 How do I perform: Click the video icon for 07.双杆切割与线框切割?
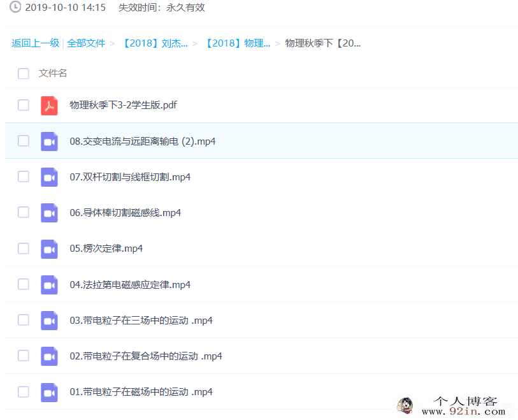[49, 177]
